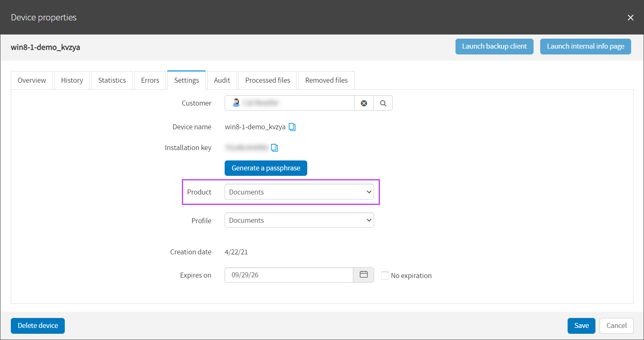Save the device settings
This screenshot has height=340, width=644.
click(x=581, y=325)
